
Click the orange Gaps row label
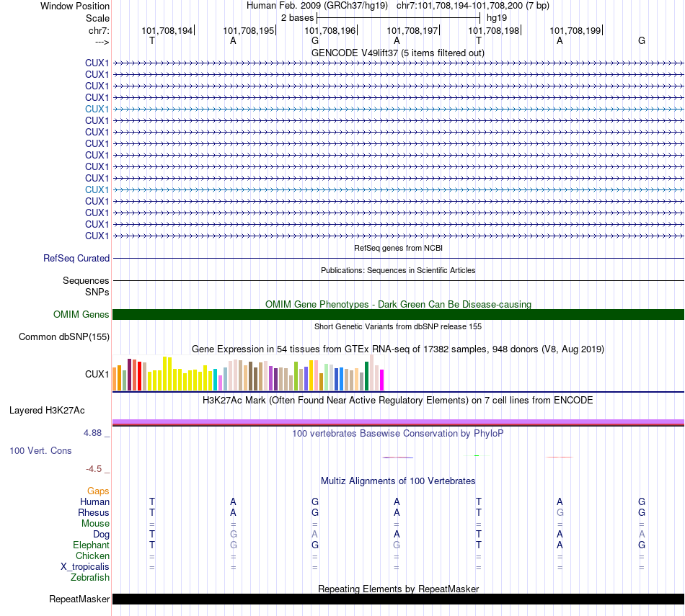click(x=98, y=491)
